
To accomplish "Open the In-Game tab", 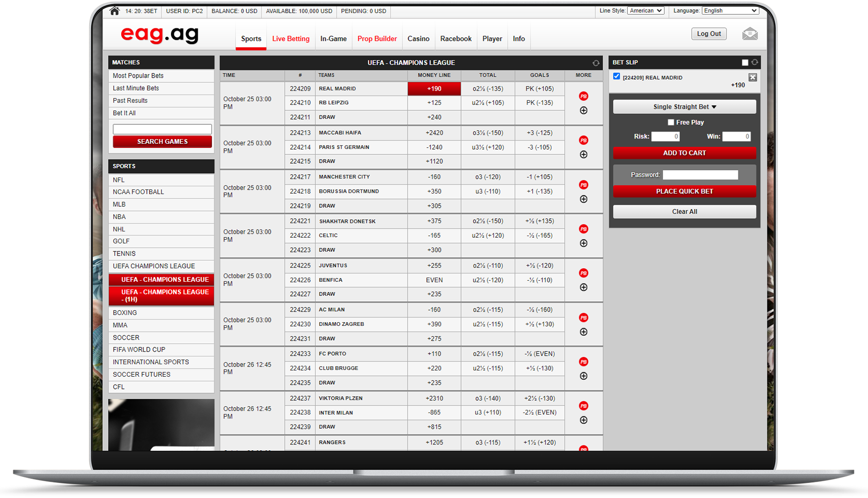I will (x=334, y=39).
